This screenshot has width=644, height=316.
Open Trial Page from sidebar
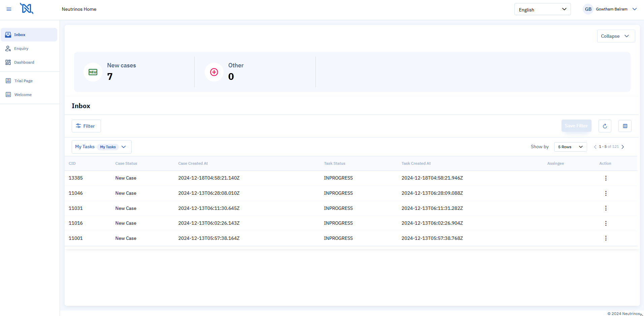[x=23, y=81]
